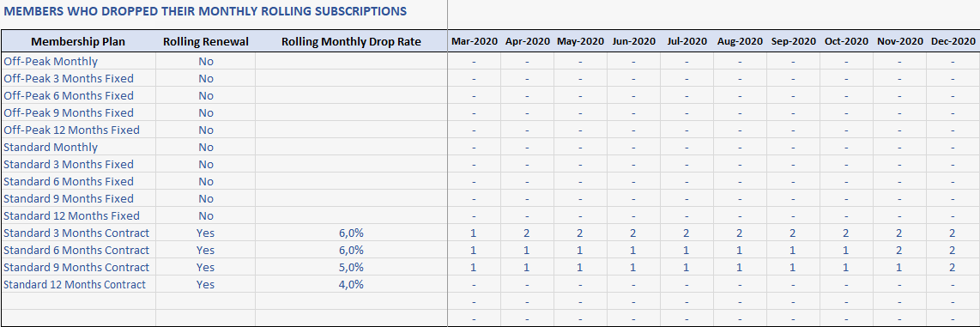This screenshot has height=327, width=980.
Task: Click Rolling Renewal Yes for Standard 3 Months Contract
Action: [206, 233]
